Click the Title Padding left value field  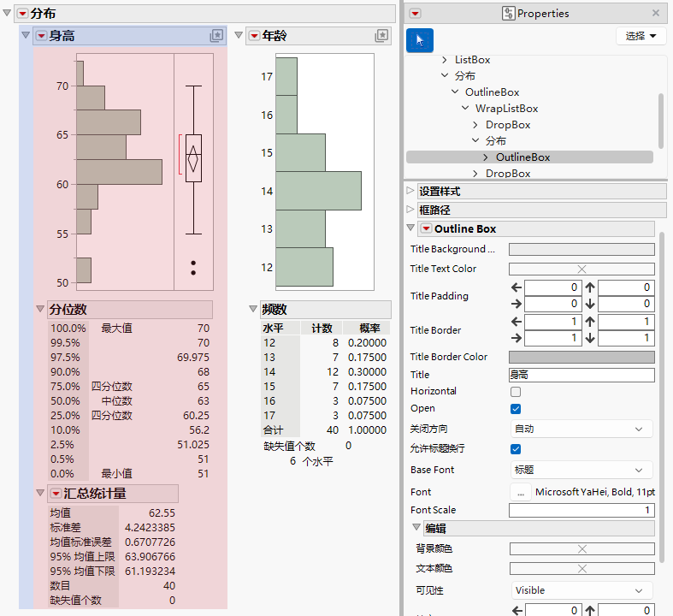tap(552, 287)
